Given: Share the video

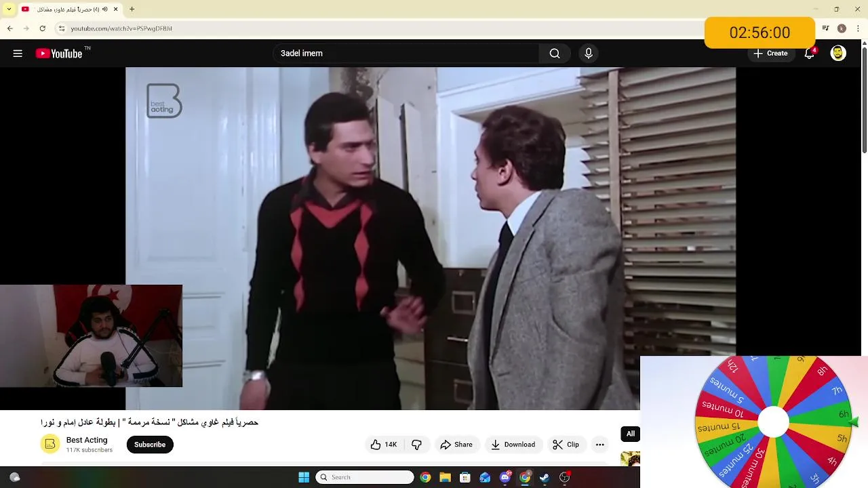Looking at the screenshot, I should click(x=456, y=445).
